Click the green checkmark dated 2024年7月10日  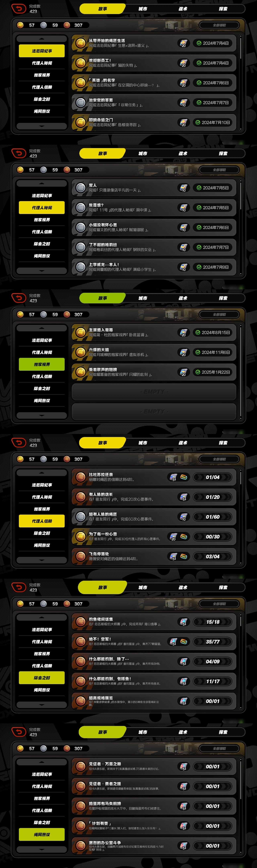click(198, 122)
